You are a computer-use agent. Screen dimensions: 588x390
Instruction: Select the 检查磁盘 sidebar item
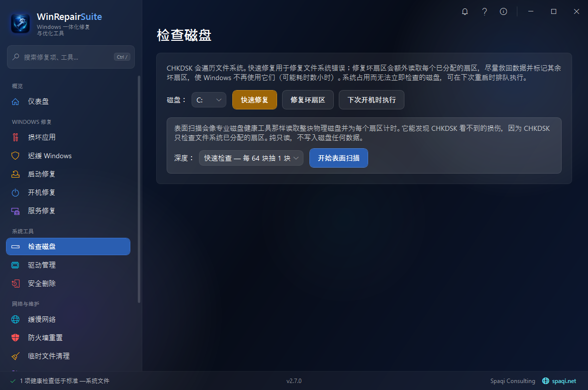click(68, 246)
